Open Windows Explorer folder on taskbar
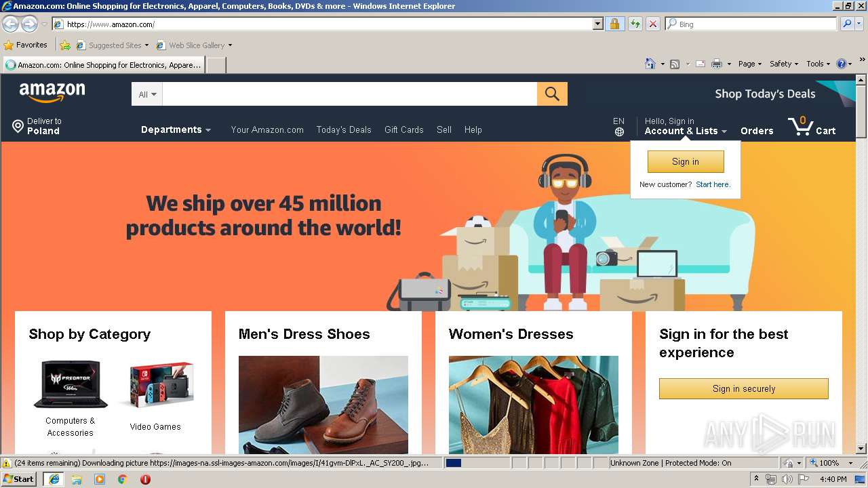Viewport: 868px width, 488px height. click(x=77, y=479)
